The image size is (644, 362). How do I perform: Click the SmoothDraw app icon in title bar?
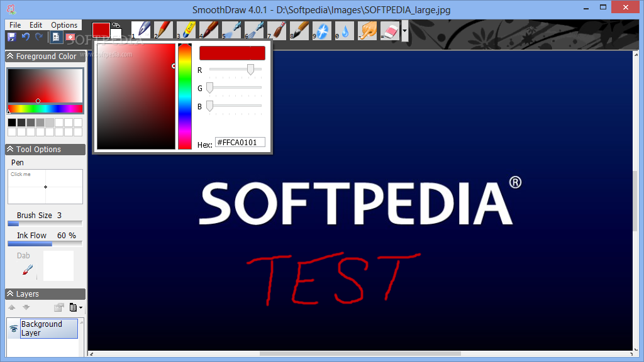click(11, 9)
